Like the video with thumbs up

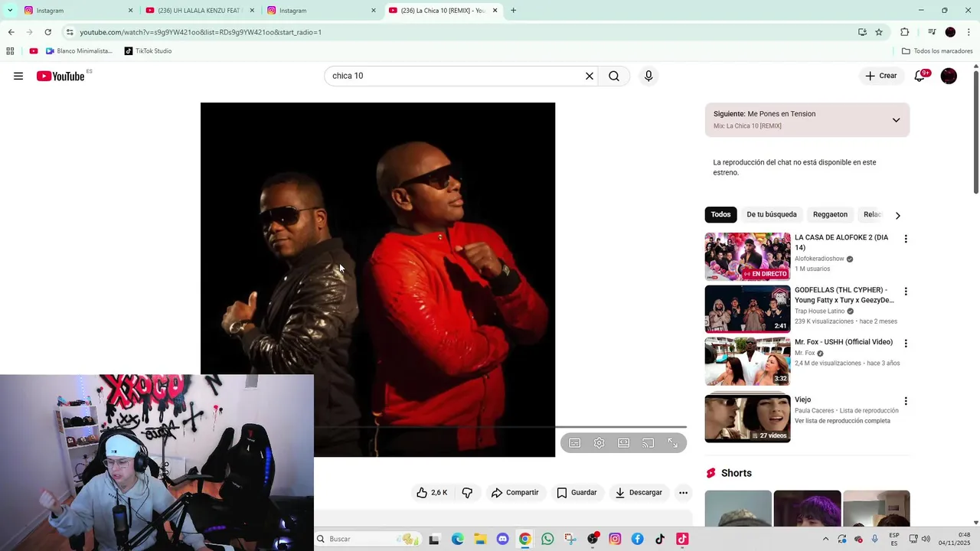[x=432, y=493]
